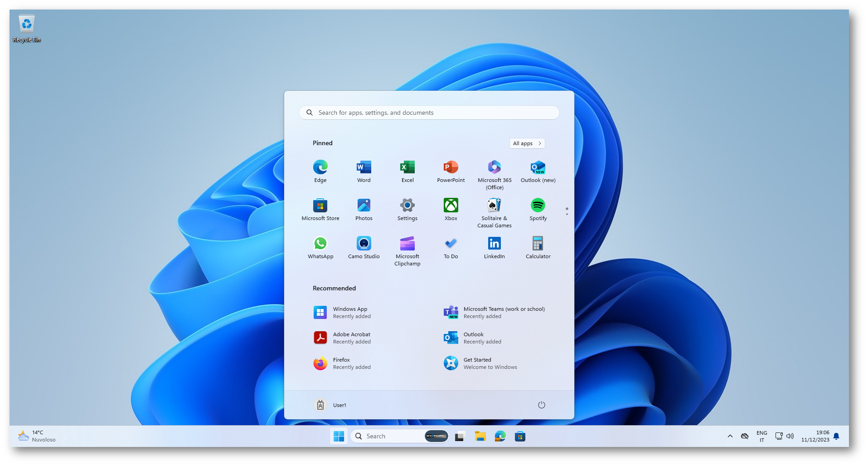Click the cloud sync tray icon
Screen dimensions: 868x466
pos(745,437)
